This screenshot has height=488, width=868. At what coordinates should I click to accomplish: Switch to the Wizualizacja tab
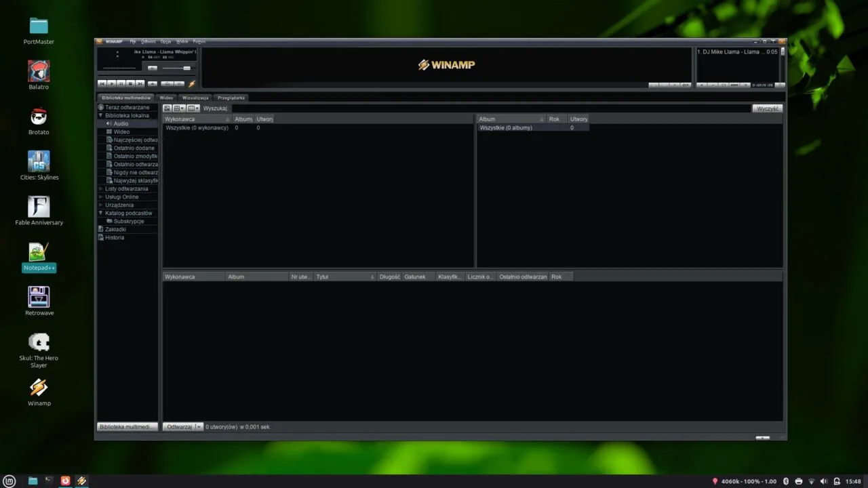195,98
